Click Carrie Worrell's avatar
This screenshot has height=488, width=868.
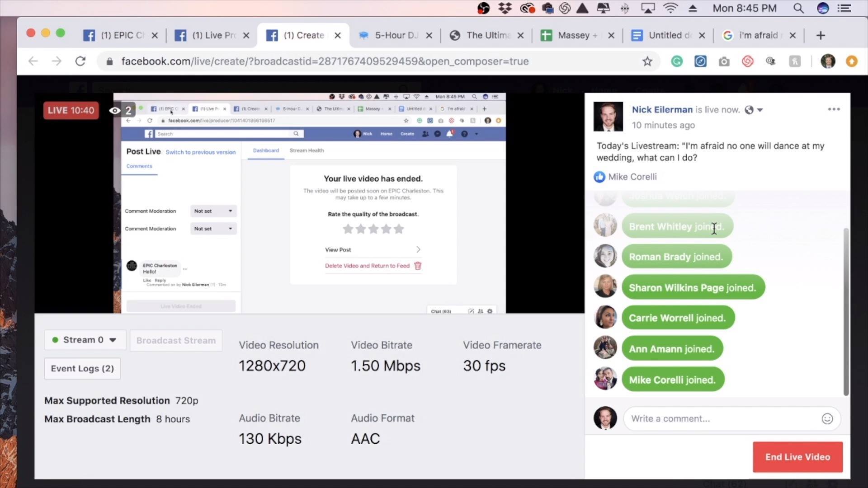pos(605,318)
